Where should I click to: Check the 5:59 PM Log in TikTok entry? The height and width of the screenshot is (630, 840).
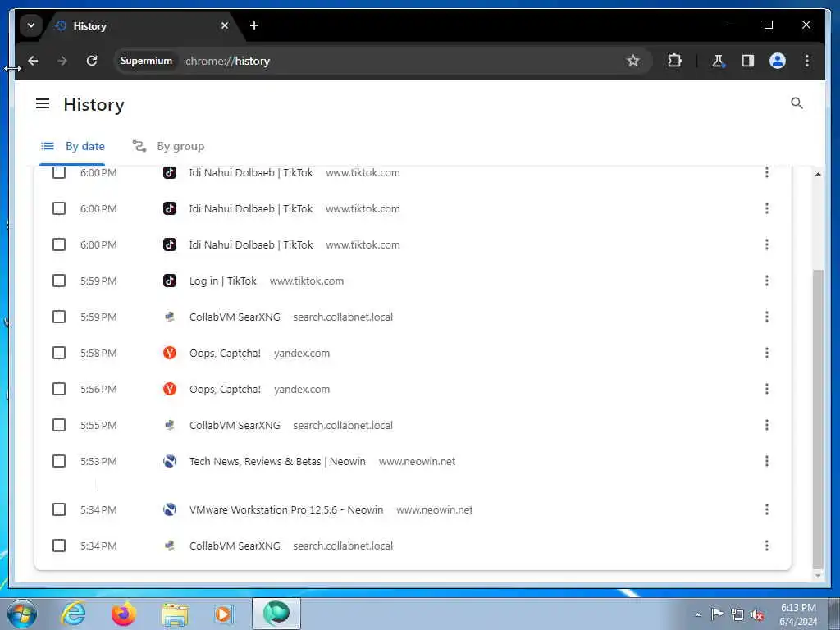[59, 281]
